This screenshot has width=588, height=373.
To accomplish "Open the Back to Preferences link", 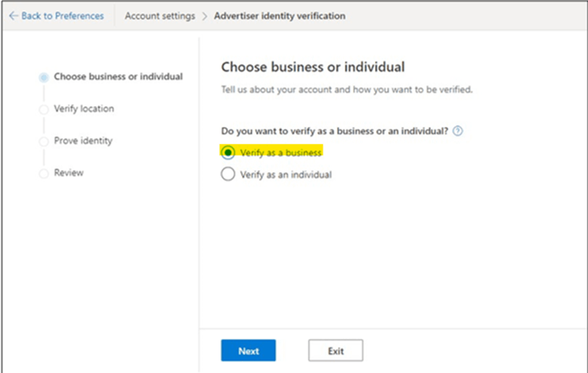I will tap(62, 16).
